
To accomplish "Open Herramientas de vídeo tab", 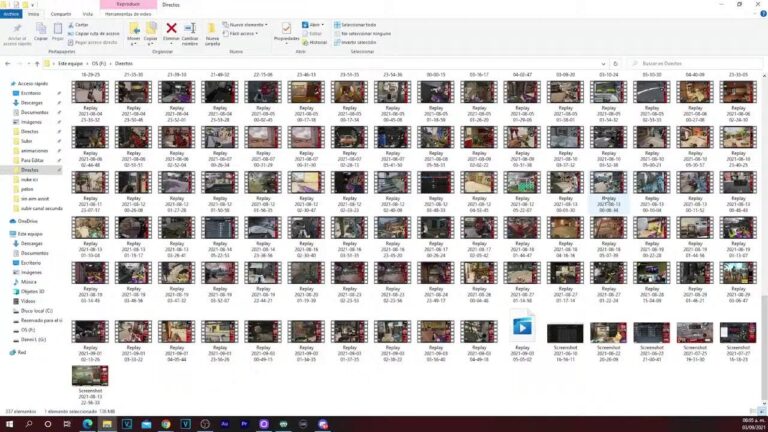I will (x=128, y=14).
